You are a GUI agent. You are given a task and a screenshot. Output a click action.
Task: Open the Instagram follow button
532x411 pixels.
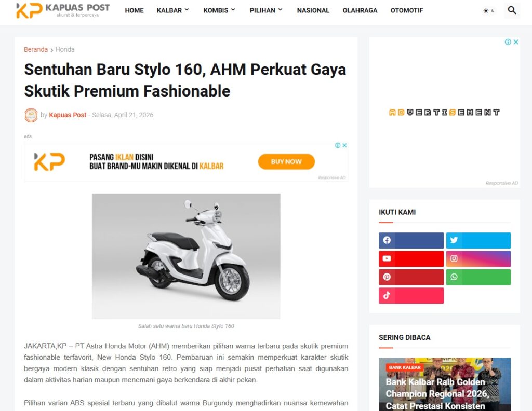(478, 258)
